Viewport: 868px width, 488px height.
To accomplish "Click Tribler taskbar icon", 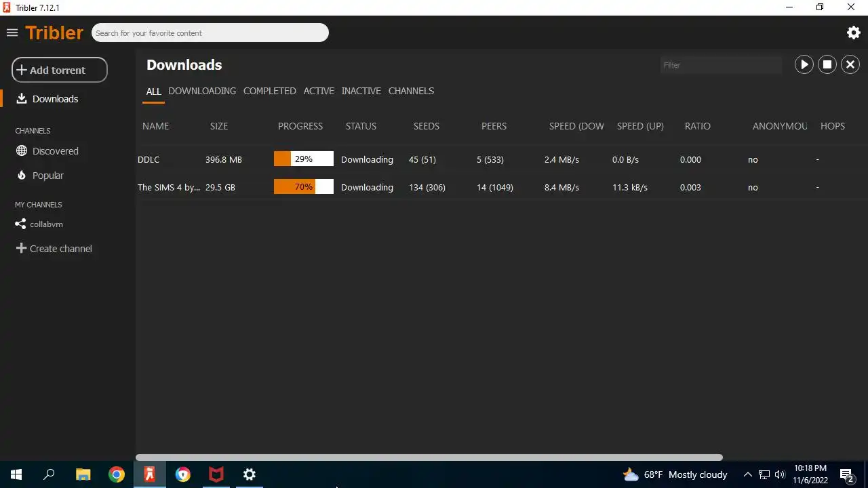I will [x=149, y=474].
